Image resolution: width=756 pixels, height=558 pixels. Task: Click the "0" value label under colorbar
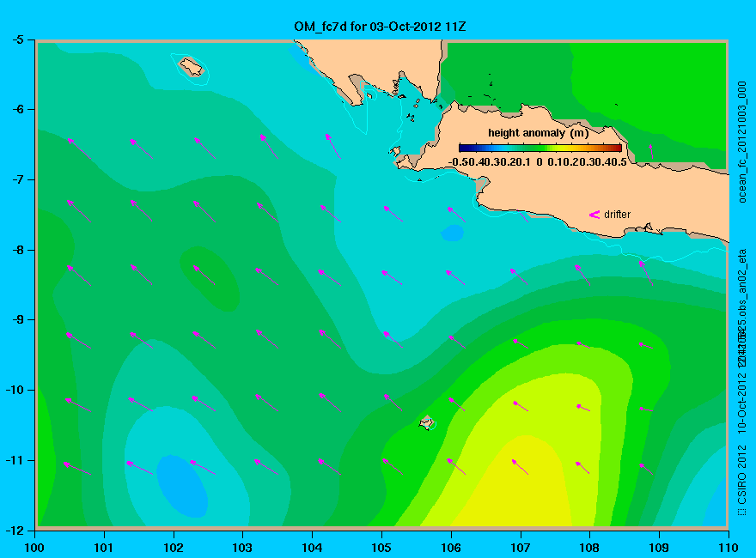(539, 162)
